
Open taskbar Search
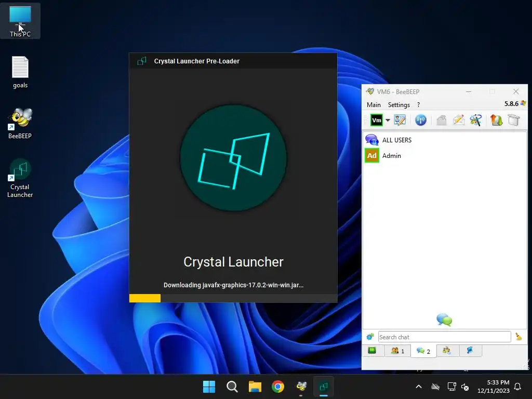(232, 387)
